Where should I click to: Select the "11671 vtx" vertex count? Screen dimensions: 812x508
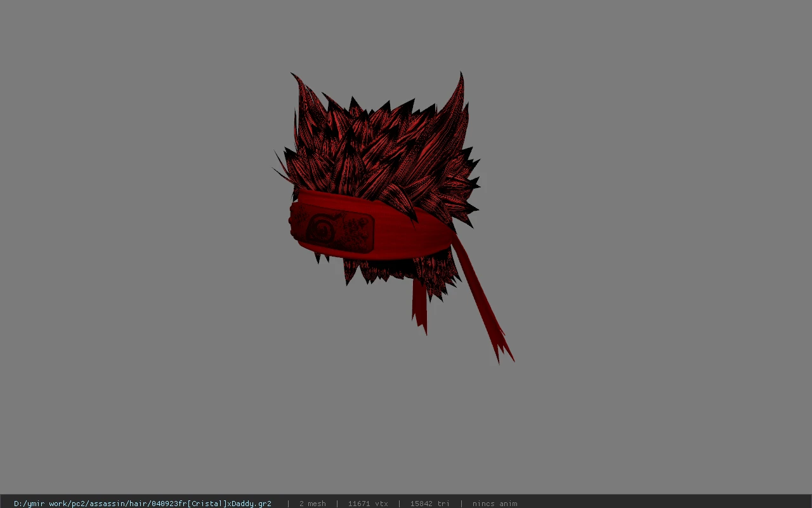[x=368, y=504]
